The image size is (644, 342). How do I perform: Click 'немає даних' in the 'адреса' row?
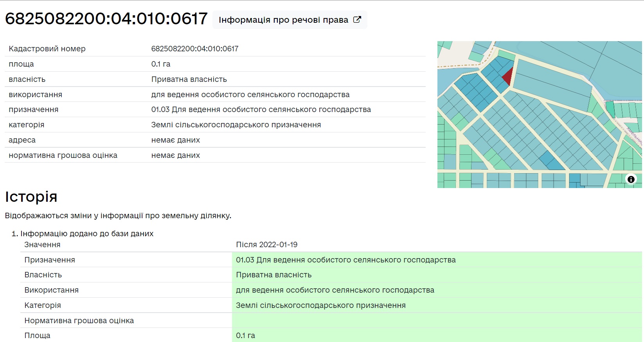175,140
